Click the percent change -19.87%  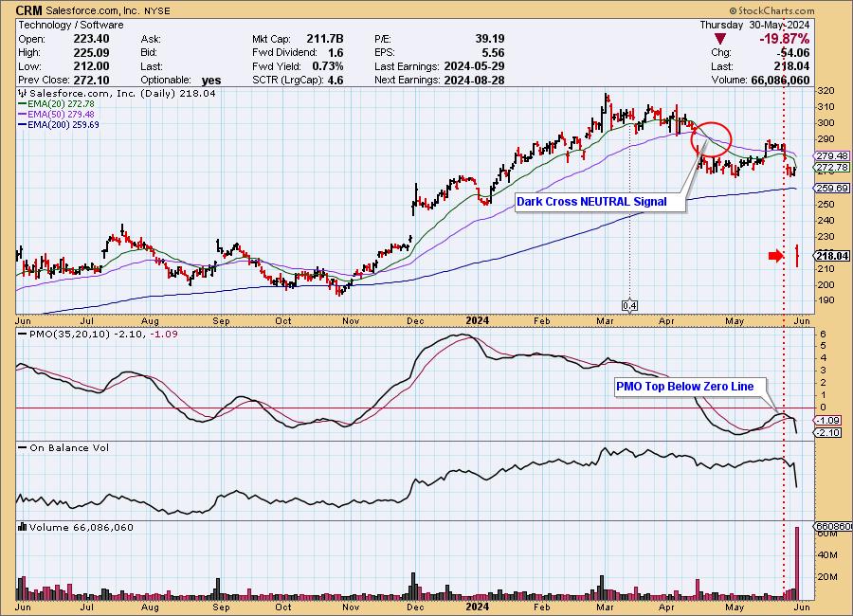784,39
